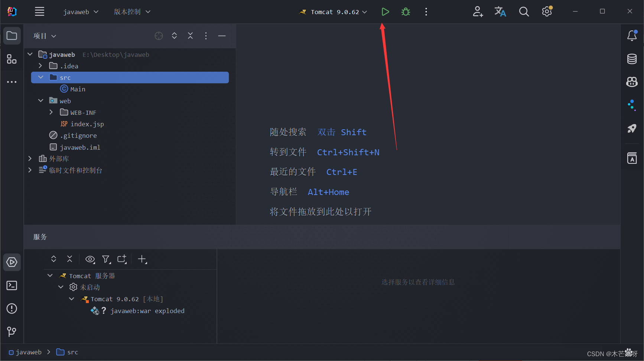This screenshot has height=361, width=644.
Task: Collapse the web folder
Action: 41,101
